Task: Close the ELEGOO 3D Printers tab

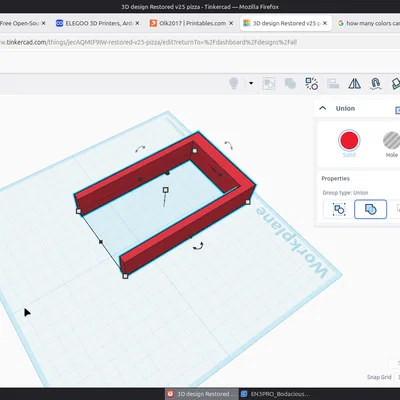Action: (137, 23)
